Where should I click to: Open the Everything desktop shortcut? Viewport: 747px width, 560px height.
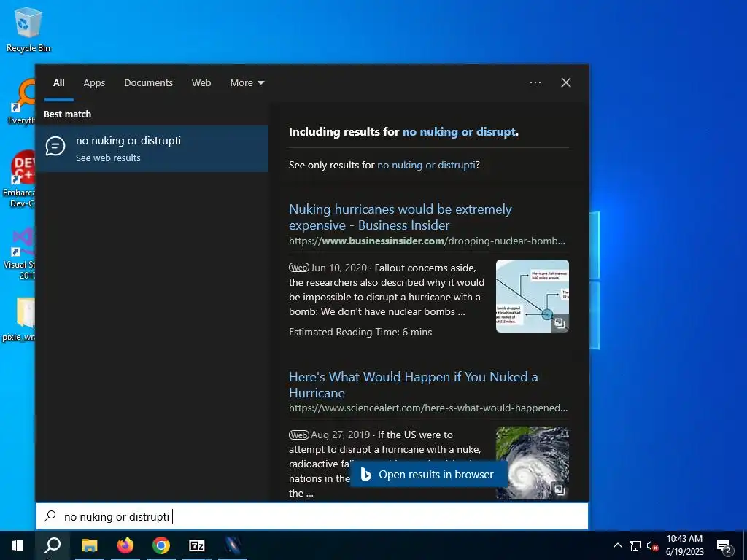click(x=21, y=102)
